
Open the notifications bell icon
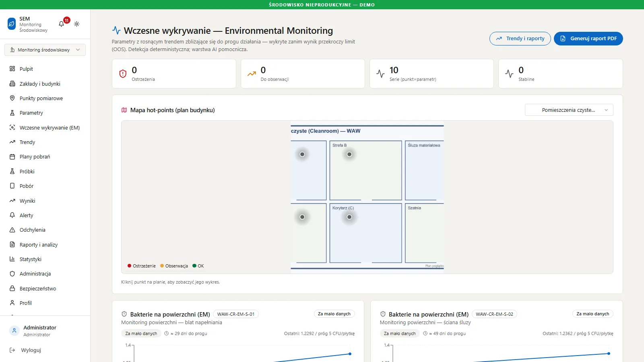click(61, 24)
